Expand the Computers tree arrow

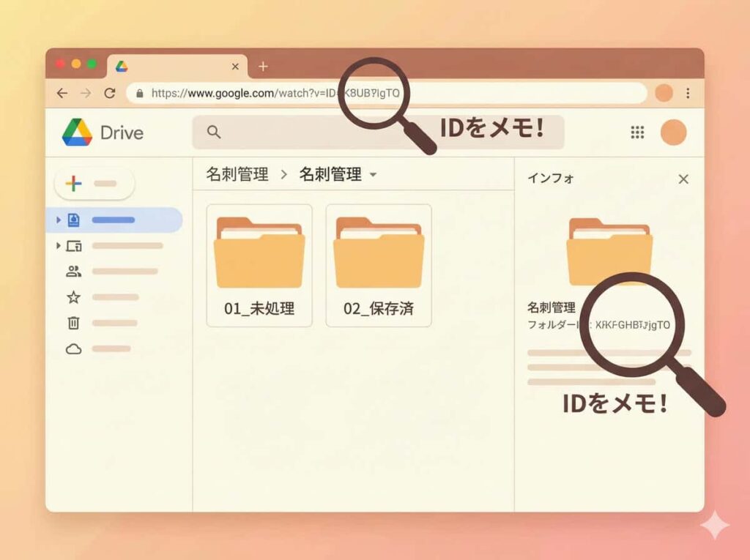click(59, 246)
